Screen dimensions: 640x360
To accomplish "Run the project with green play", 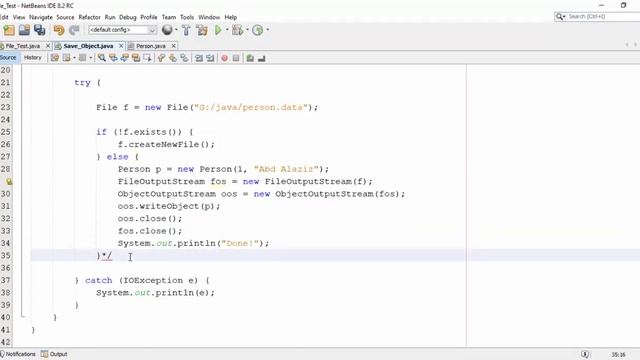I will tap(218, 30).
